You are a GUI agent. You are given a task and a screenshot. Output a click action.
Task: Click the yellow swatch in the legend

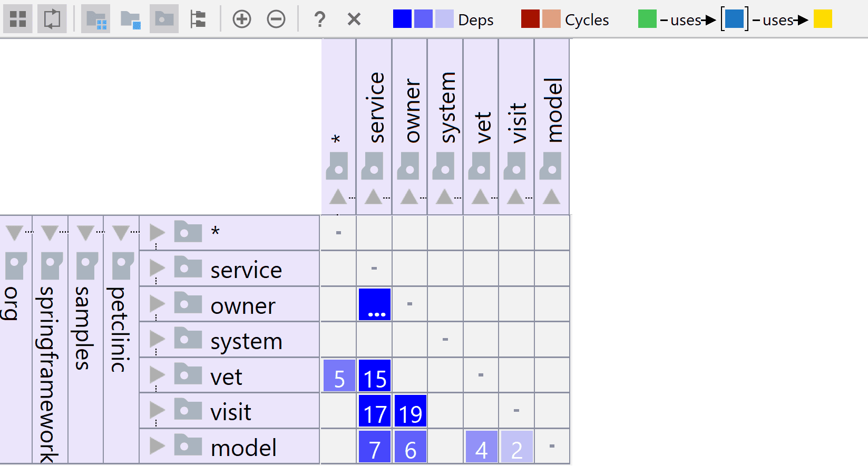pos(822,19)
